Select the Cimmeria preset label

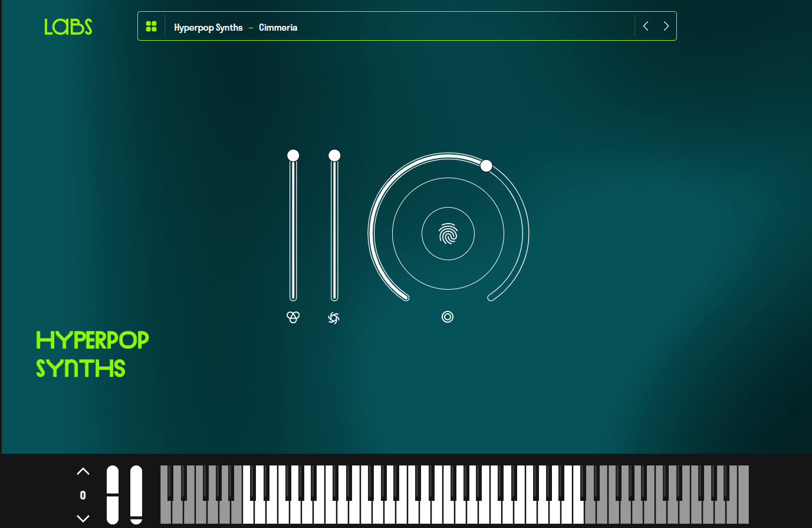(x=278, y=28)
